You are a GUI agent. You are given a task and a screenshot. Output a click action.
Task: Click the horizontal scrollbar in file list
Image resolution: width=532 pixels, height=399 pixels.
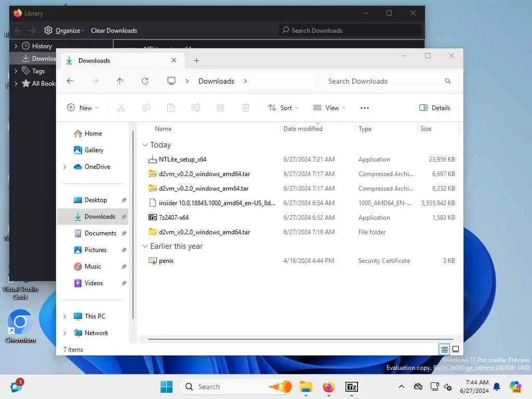[x=301, y=339]
